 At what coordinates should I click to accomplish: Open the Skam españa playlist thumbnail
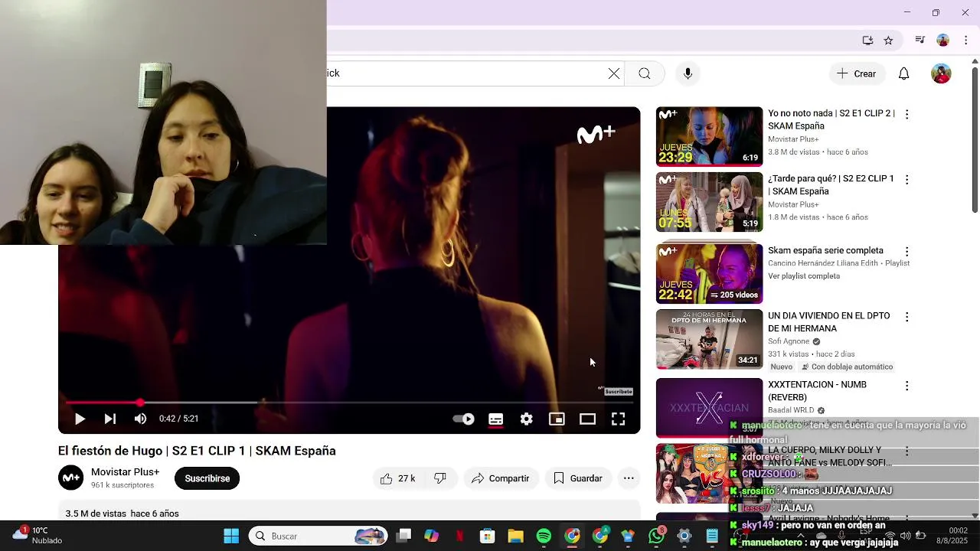709,273
